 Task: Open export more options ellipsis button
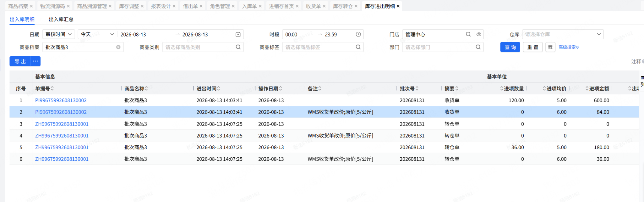(35, 61)
